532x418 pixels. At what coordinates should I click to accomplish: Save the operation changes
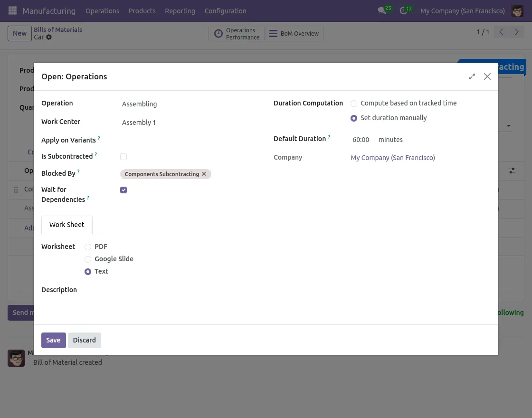[x=53, y=340]
